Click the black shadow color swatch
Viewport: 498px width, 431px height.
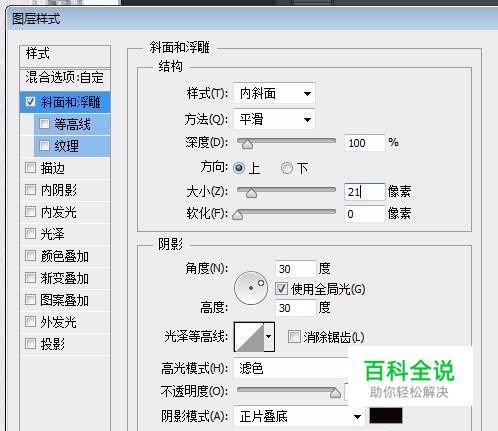pos(386,416)
